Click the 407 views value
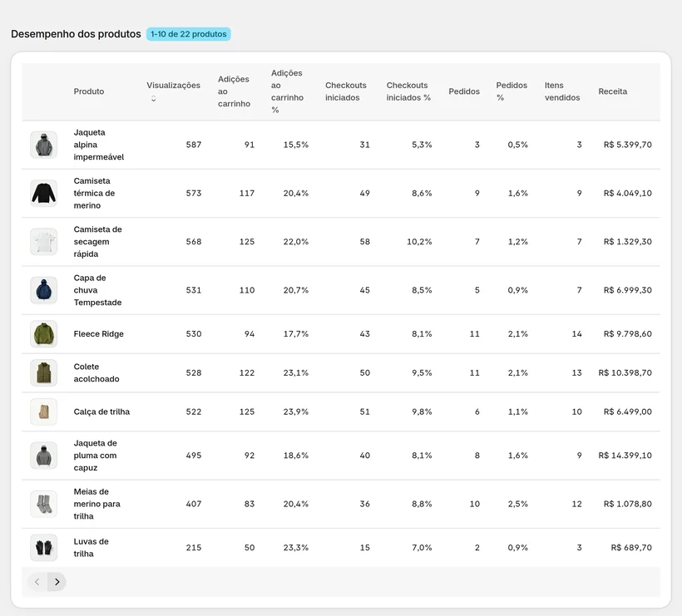Viewport: 682px width, 616px height. tap(194, 504)
